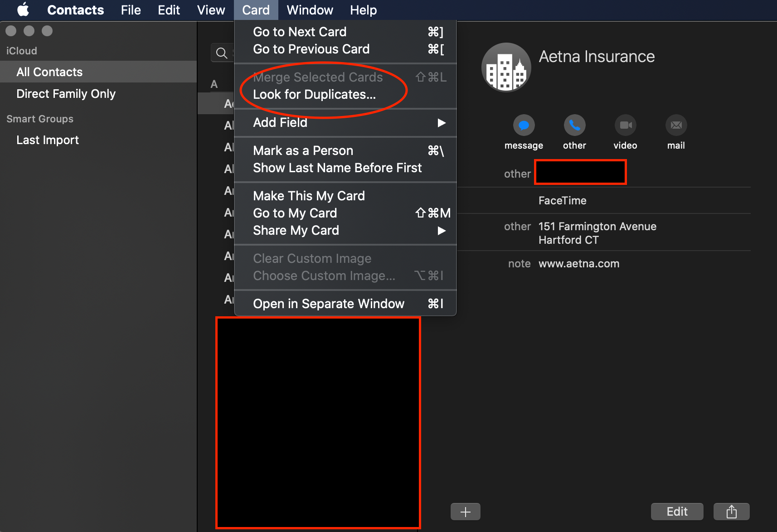This screenshot has height=532, width=777.
Task: Share the contact card with the share icon
Action: 731,512
